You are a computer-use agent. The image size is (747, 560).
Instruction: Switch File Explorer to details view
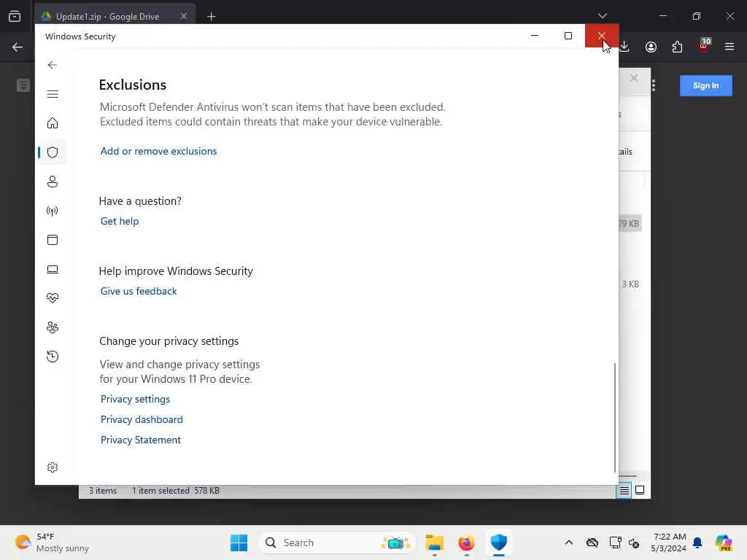click(624, 490)
